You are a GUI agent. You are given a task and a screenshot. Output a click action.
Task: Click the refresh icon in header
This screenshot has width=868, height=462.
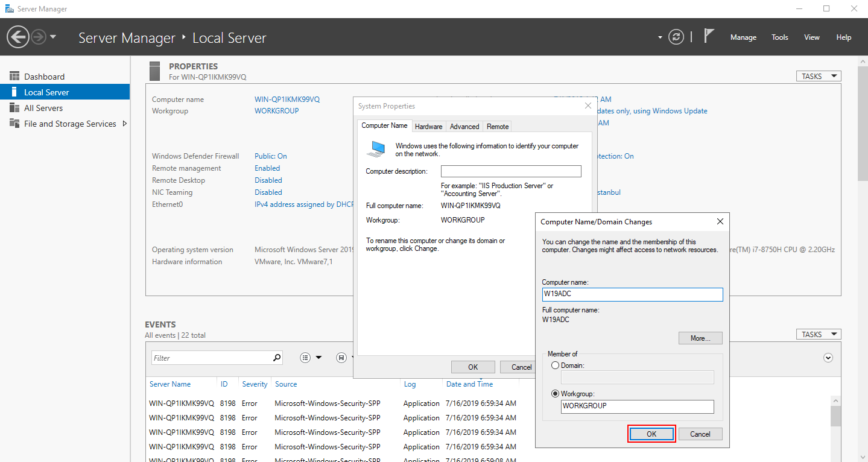pyautogui.click(x=677, y=37)
